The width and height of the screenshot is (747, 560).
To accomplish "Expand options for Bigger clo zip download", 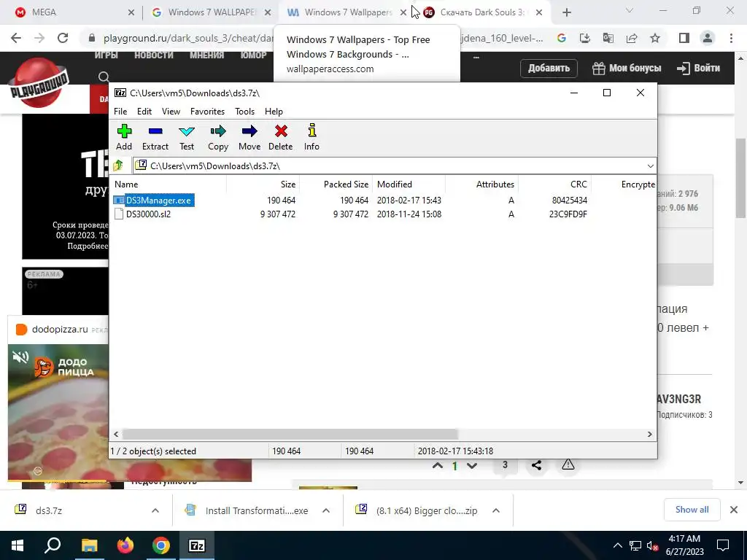I will coord(496,510).
